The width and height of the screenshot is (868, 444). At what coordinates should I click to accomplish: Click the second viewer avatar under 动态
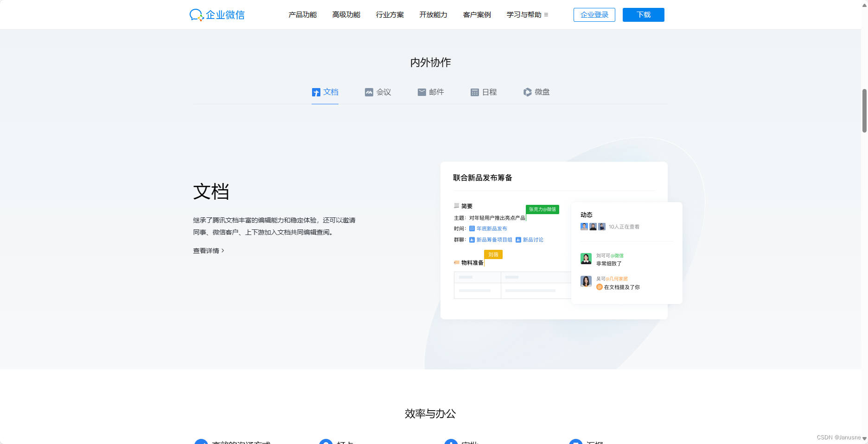coord(593,227)
